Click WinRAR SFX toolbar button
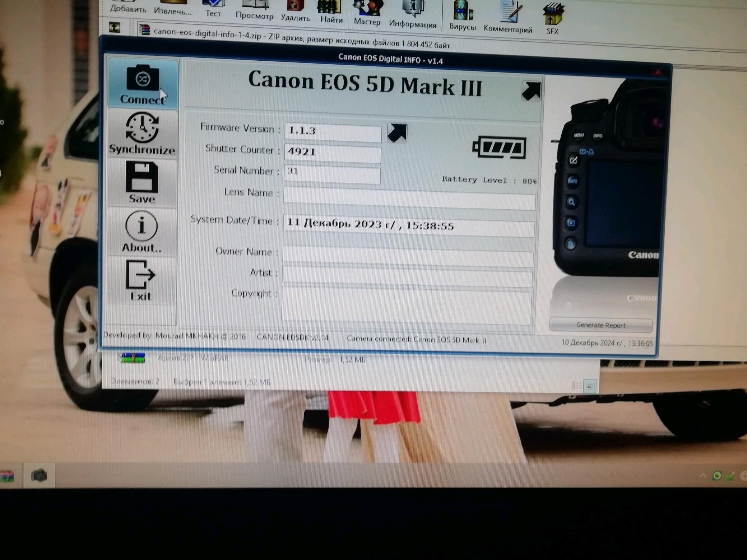 tap(553, 19)
